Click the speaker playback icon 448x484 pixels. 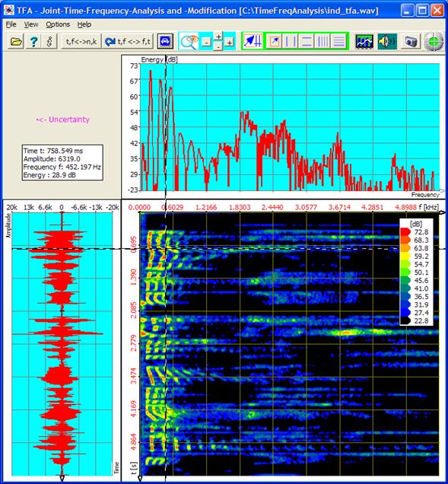point(387,41)
